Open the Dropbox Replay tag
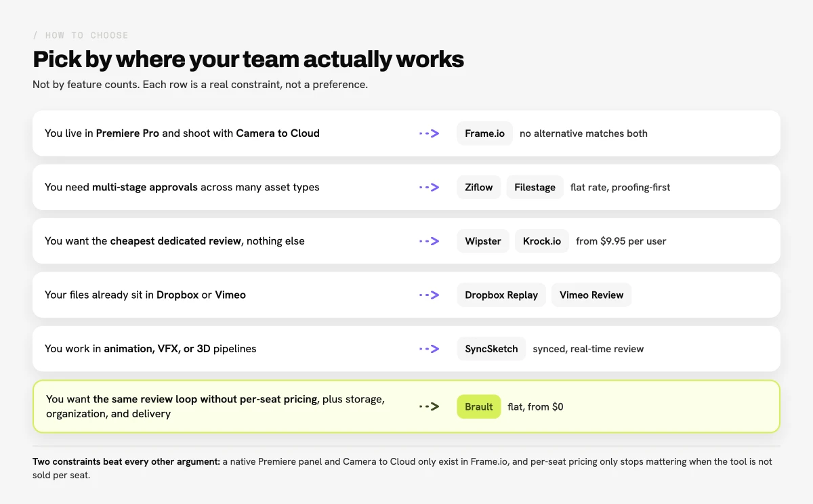The height and width of the screenshot is (504, 813). (501, 295)
